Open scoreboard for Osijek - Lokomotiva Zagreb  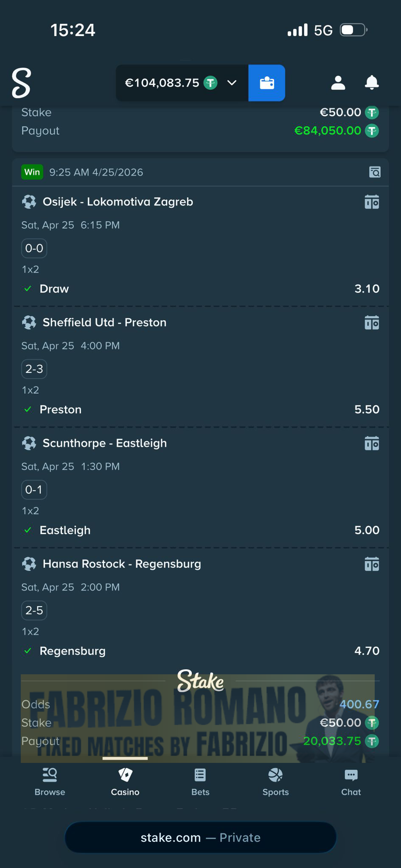[x=372, y=202]
